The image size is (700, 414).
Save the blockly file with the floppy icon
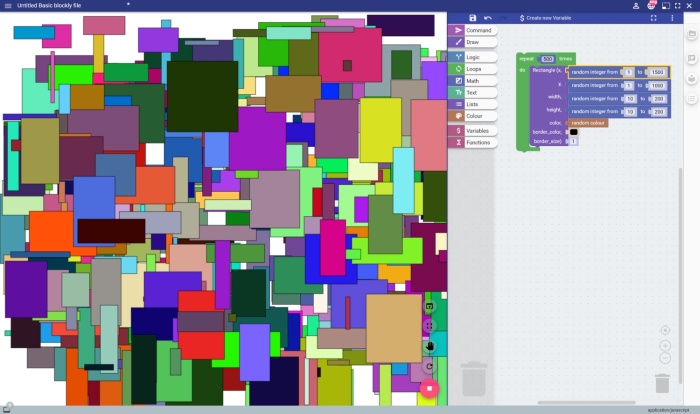[x=473, y=18]
